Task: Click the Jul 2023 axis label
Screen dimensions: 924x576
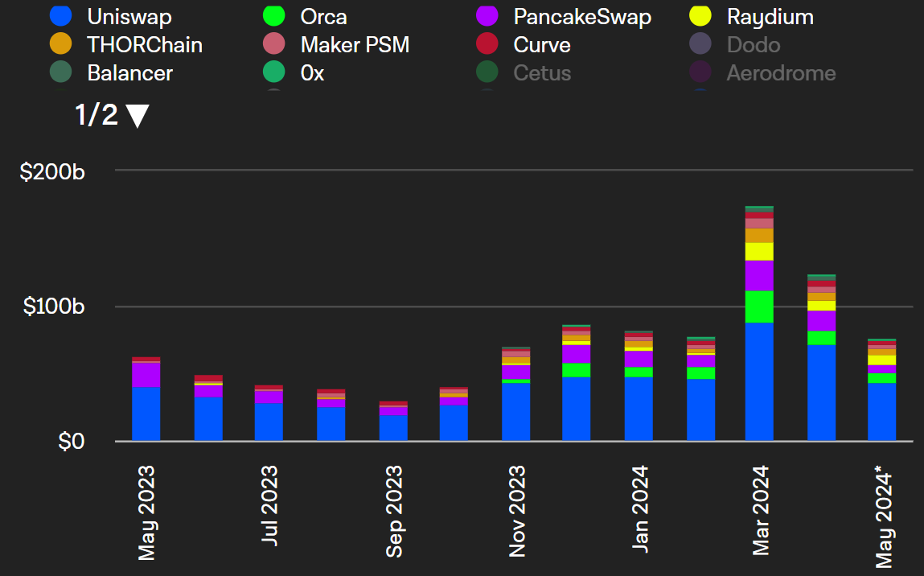Action: [269, 506]
